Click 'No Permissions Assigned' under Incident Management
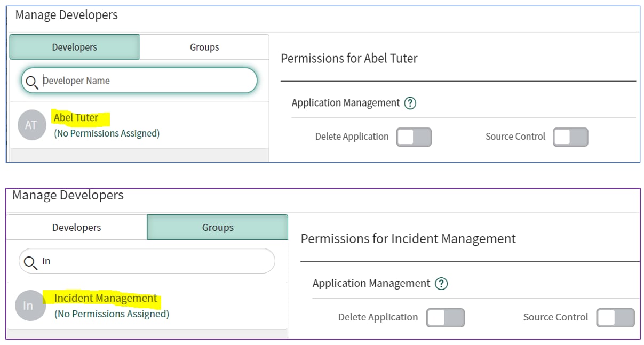This screenshot has width=644, height=345. coord(112,314)
